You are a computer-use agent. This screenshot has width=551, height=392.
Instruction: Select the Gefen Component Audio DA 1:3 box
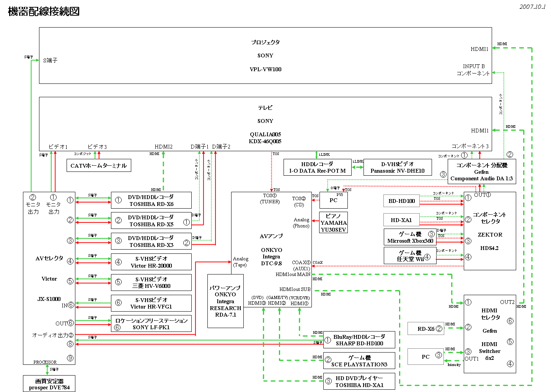pyautogui.click(x=481, y=172)
